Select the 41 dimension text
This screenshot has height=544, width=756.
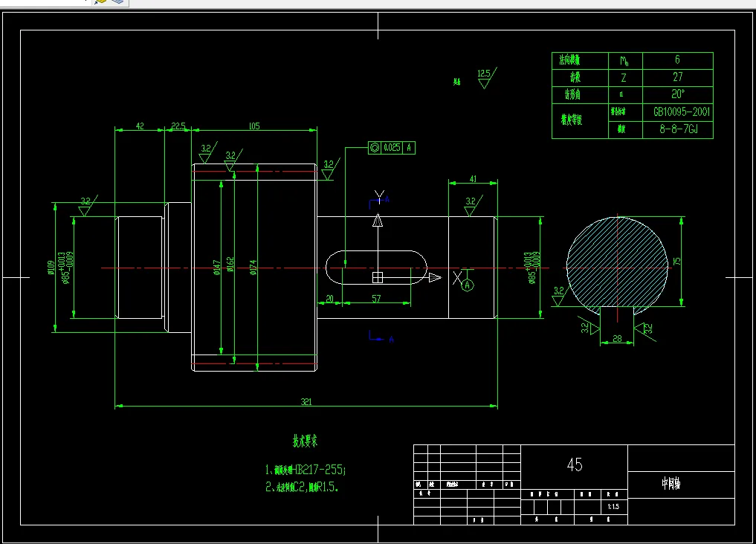pos(473,179)
